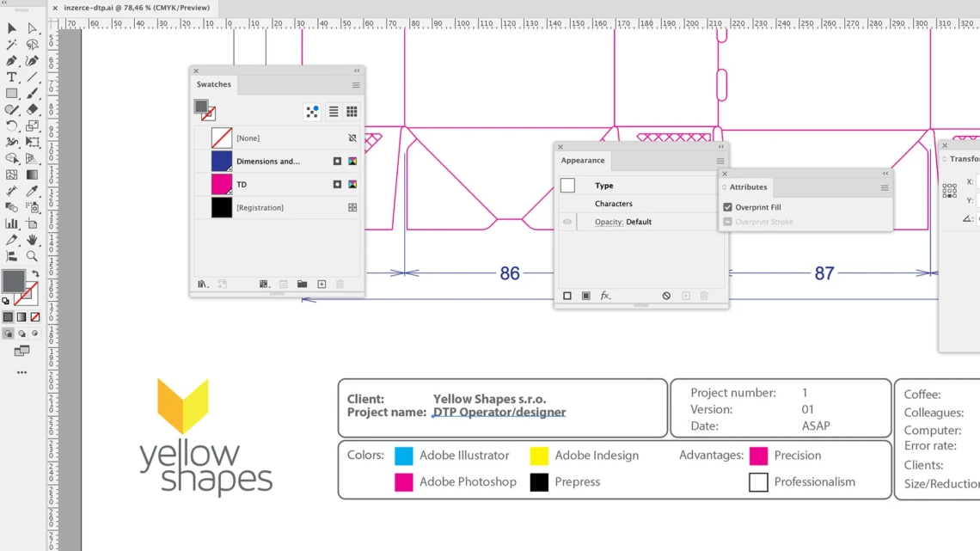This screenshot has width=980, height=551.
Task: Select the magenta TD swatch
Action: (x=221, y=184)
